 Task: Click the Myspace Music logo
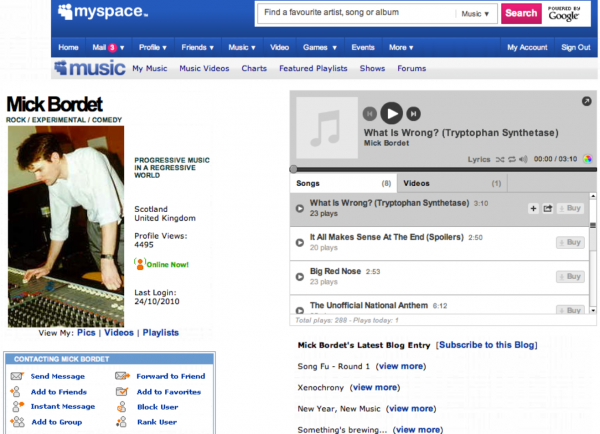[x=90, y=68]
